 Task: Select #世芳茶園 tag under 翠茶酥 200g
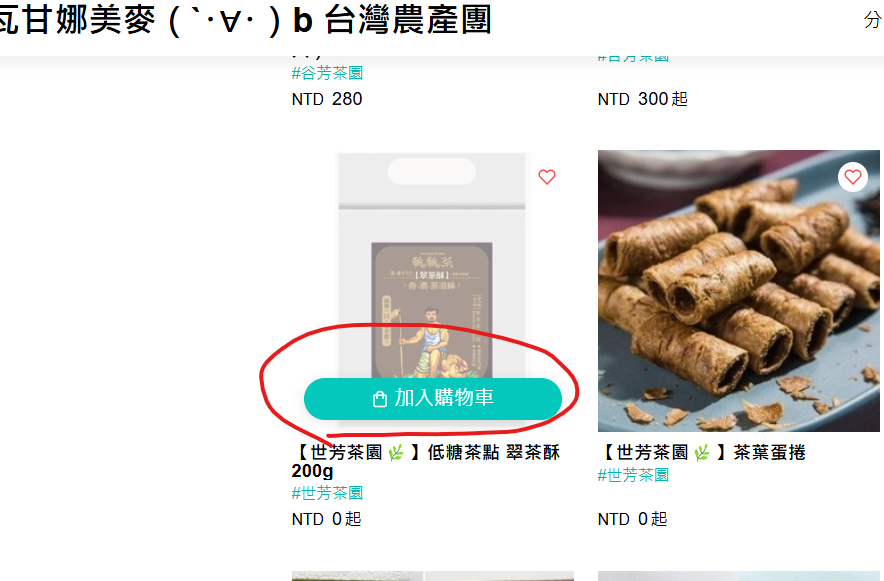[x=327, y=493]
